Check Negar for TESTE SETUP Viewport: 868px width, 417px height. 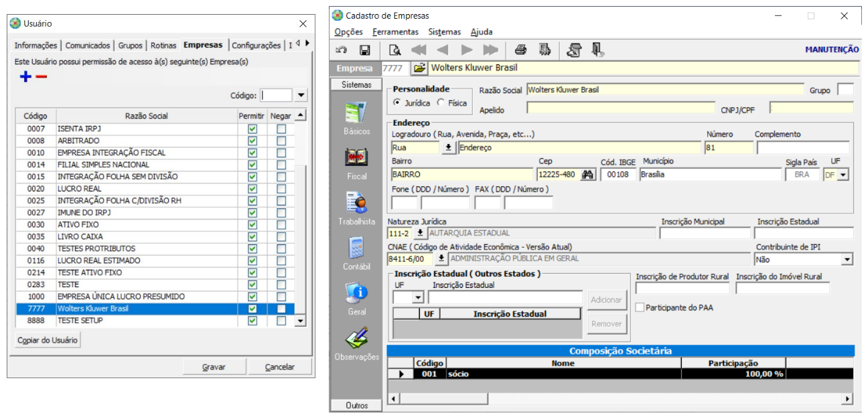(x=281, y=321)
